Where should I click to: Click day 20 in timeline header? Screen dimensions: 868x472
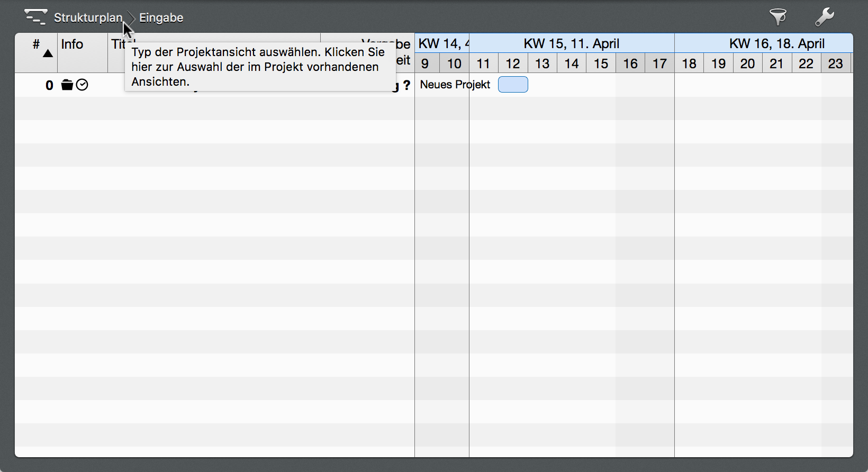click(x=747, y=63)
